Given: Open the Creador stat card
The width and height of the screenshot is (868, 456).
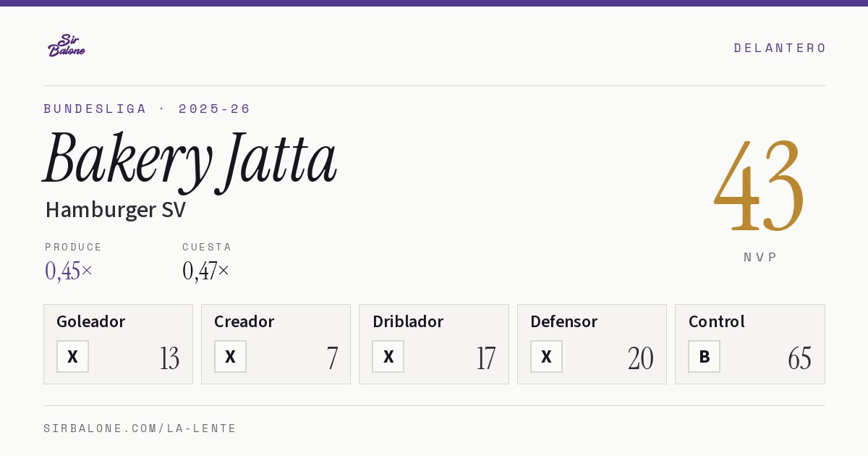Looking at the screenshot, I should tap(276, 344).
